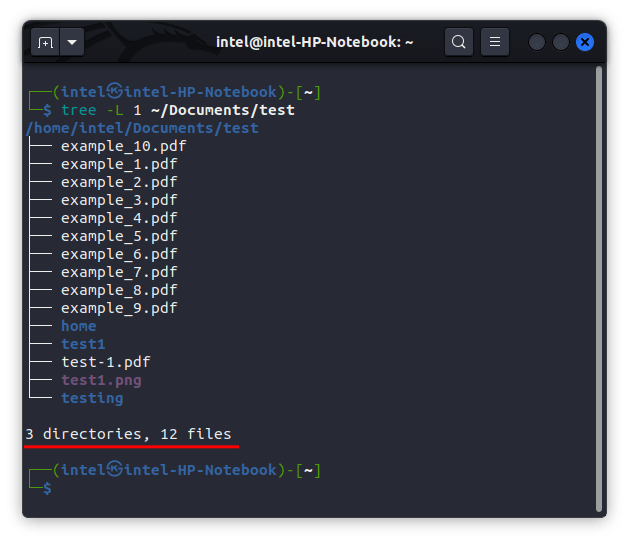Click the 'home' directory entry
This screenshot has height=542, width=629.
(x=79, y=326)
